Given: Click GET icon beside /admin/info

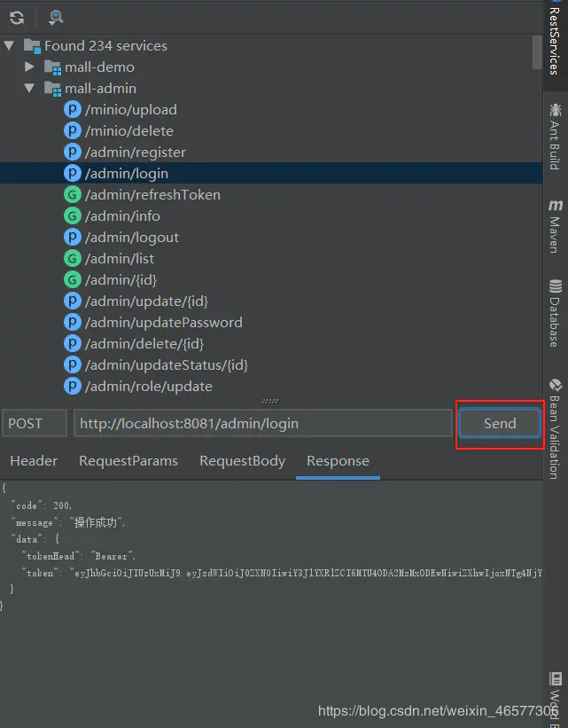Looking at the screenshot, I should pyautogui.click(x=72, y=216).
